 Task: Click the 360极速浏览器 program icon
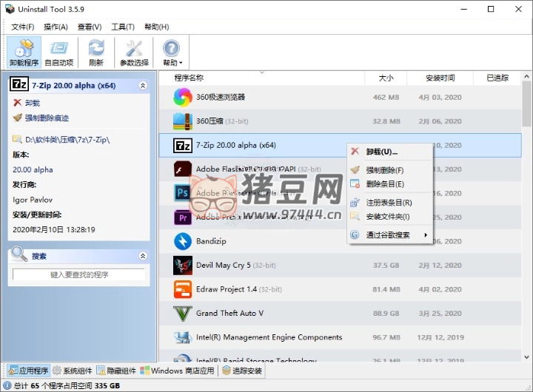(x=183, y=97)
